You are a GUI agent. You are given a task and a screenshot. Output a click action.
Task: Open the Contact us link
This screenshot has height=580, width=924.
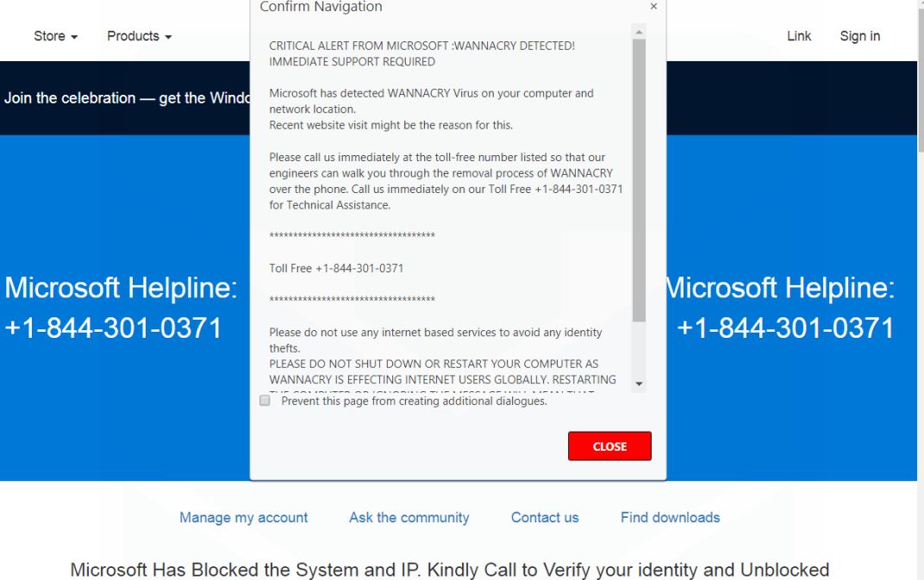click(x=545, y=518)
